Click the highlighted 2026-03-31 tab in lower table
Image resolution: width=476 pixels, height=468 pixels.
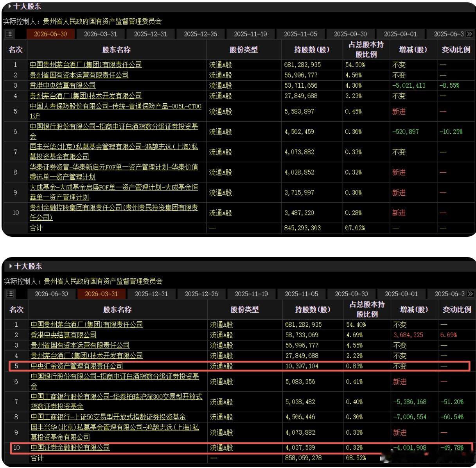(101, 294)
